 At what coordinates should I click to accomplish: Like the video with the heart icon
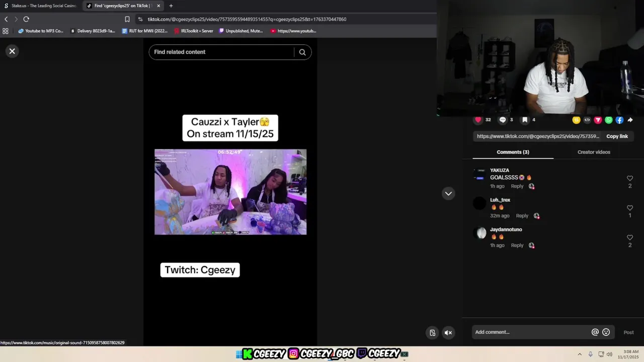pyautogui.click(x=478, y=120)
